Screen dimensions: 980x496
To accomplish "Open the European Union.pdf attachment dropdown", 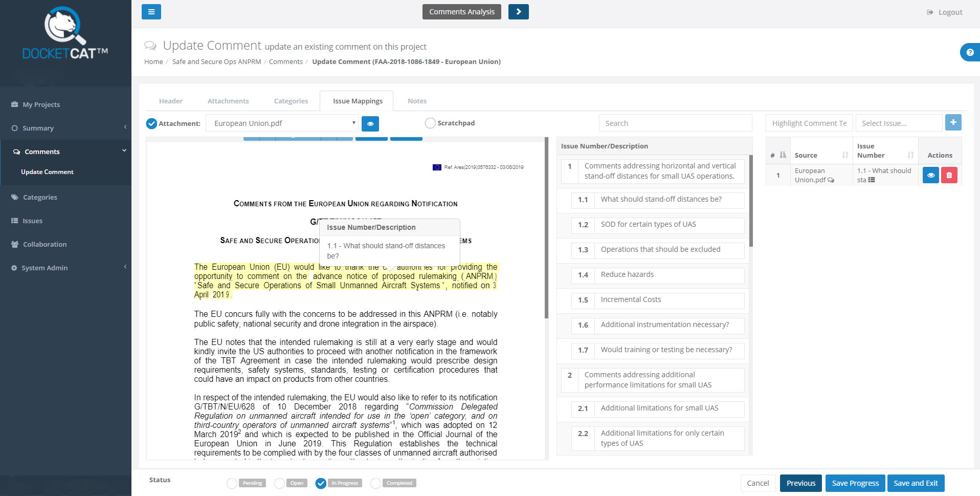I will [282, 123].
